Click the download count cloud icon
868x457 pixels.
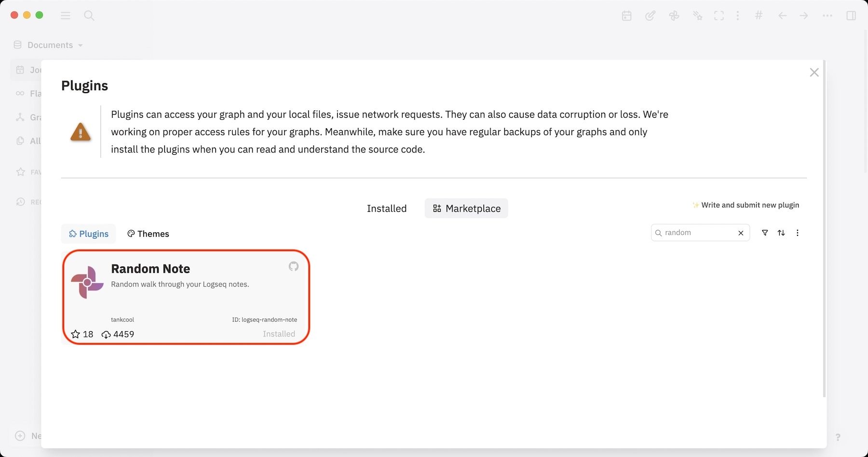pyautogui.click(x=106, y=335)
